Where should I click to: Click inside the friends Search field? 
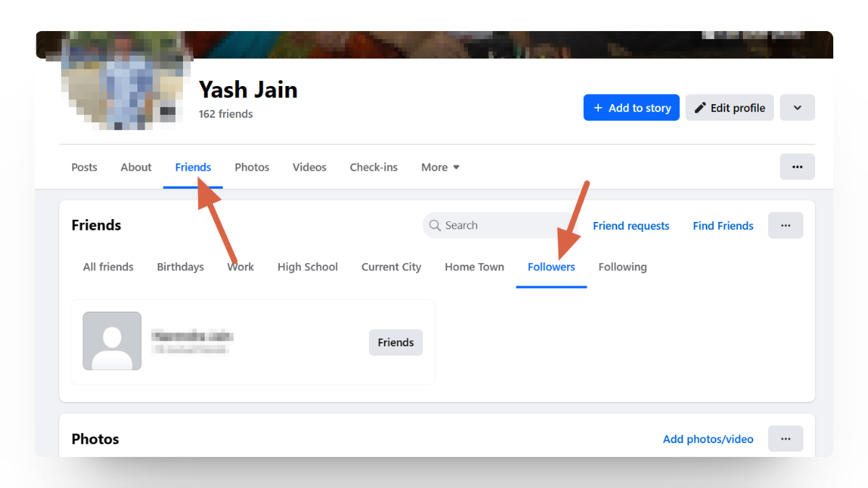tap(492, 225)
